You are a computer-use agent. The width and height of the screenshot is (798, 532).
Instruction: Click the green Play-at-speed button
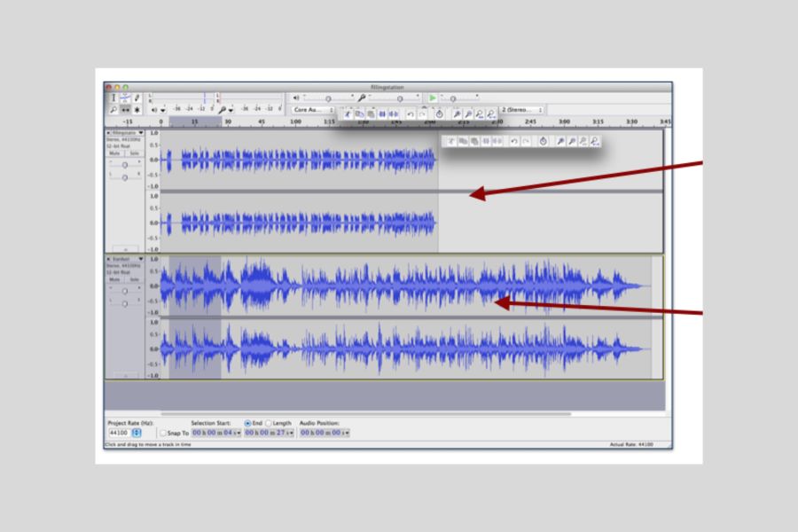[x=432, y=98]
